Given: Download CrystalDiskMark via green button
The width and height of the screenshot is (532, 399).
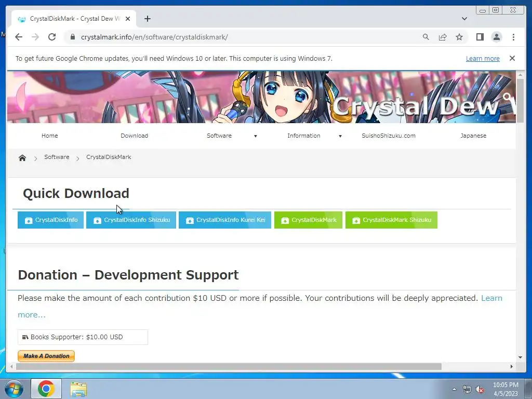Looking at the screenshot, I should (309, 220).
